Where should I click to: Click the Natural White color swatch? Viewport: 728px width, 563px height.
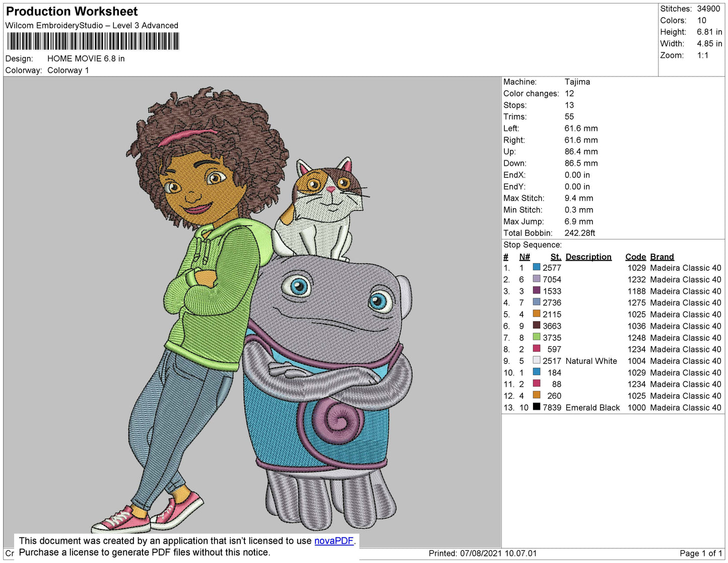click(x=537, y=361)
